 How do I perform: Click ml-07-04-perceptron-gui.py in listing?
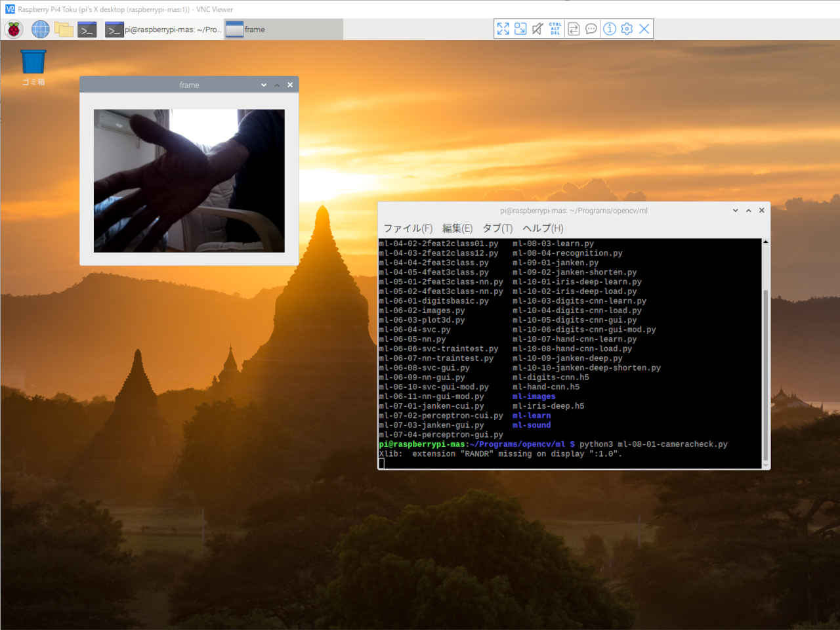tap(441, 435)
